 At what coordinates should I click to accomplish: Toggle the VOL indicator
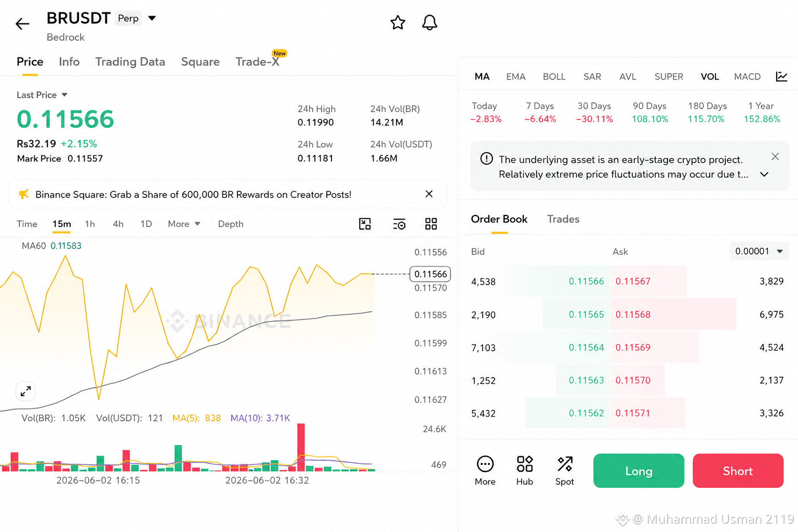pyautogui.click(x=710, y=76)
